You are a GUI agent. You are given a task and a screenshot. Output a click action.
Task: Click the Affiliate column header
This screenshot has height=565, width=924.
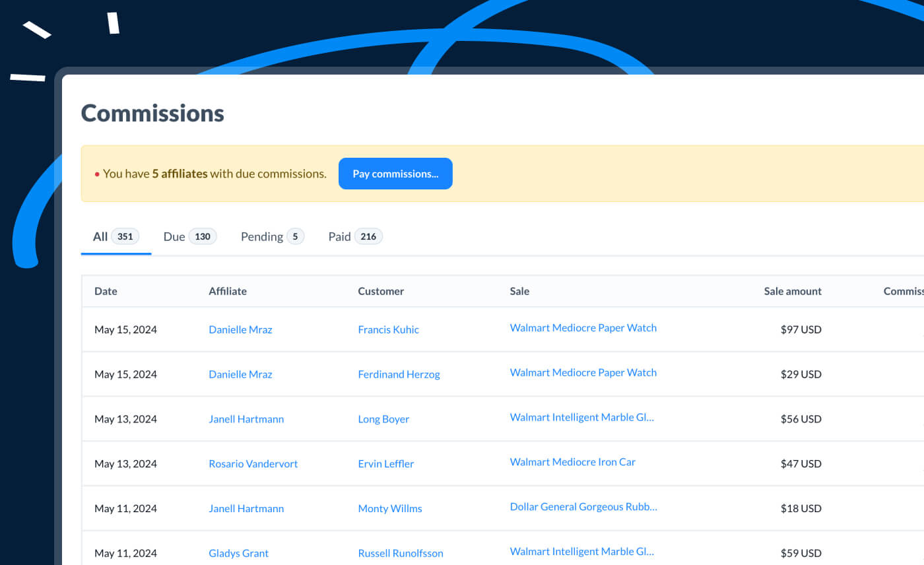tap(228, 291)
